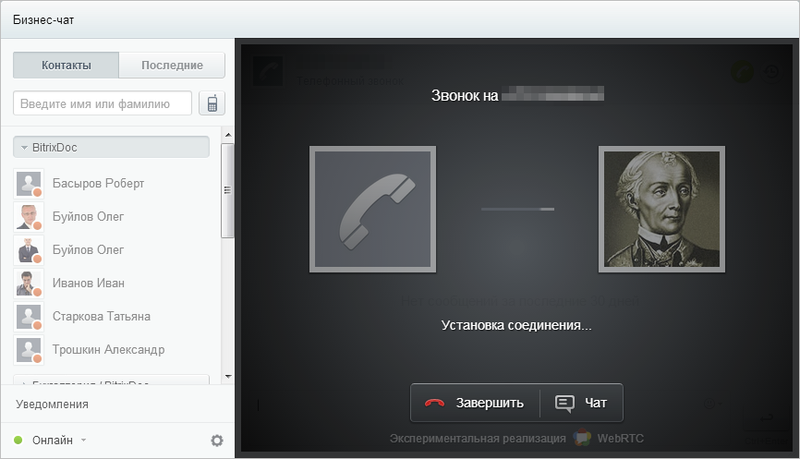Click the contact list scrollbar thumb
The width and height of the screenshot is (800, 459).
[x=228, y=190]
